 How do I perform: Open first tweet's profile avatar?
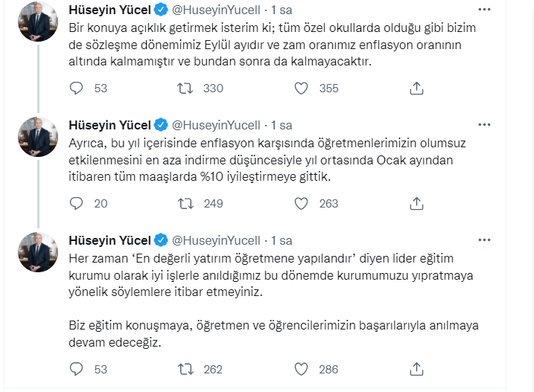click(37, 22)
